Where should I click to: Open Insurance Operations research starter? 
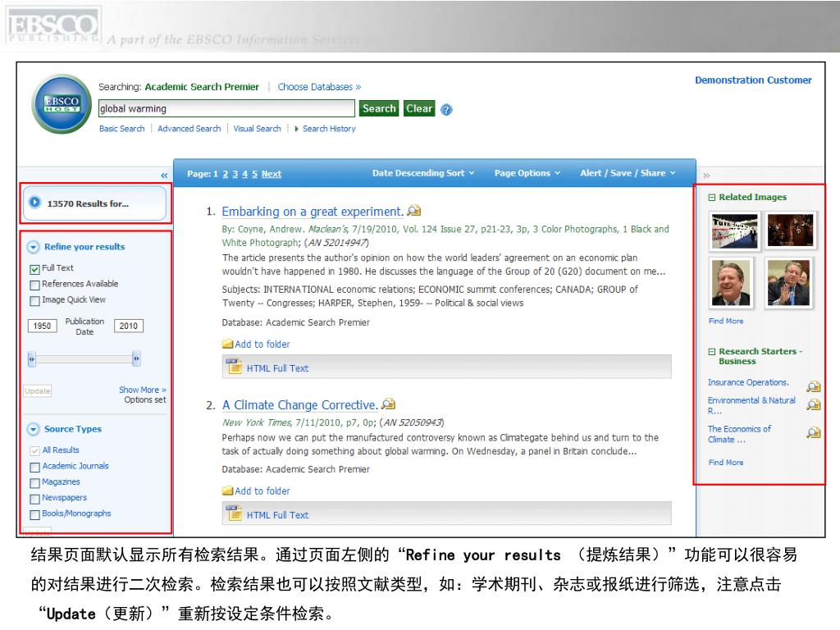748,382
